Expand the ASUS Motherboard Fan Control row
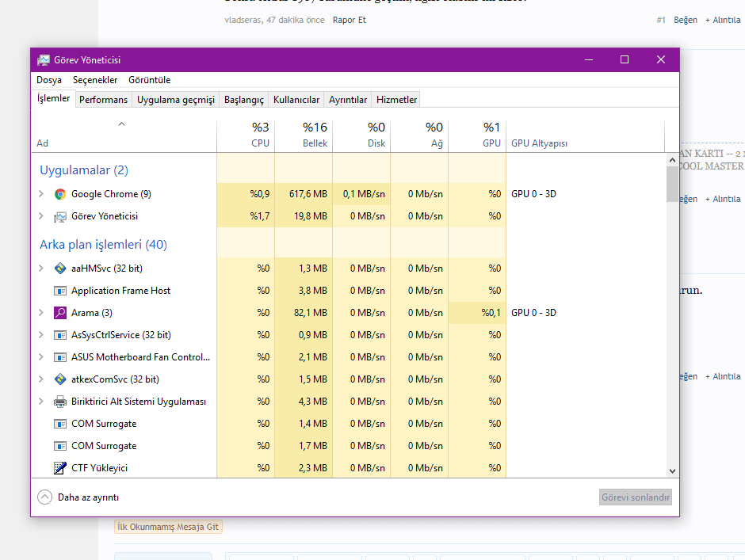Viewport: 745px width, 560px height. click(41, 357)
